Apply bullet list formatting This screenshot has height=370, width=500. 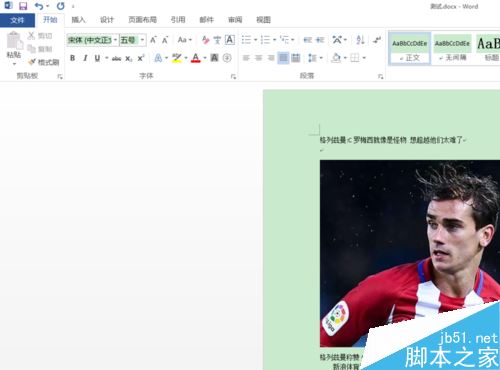[x=246, y=40]
